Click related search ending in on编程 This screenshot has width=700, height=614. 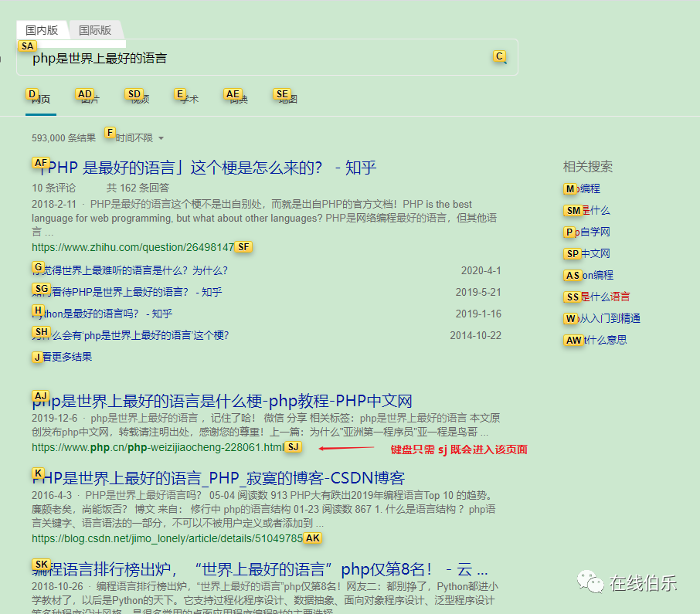point(589,275)
